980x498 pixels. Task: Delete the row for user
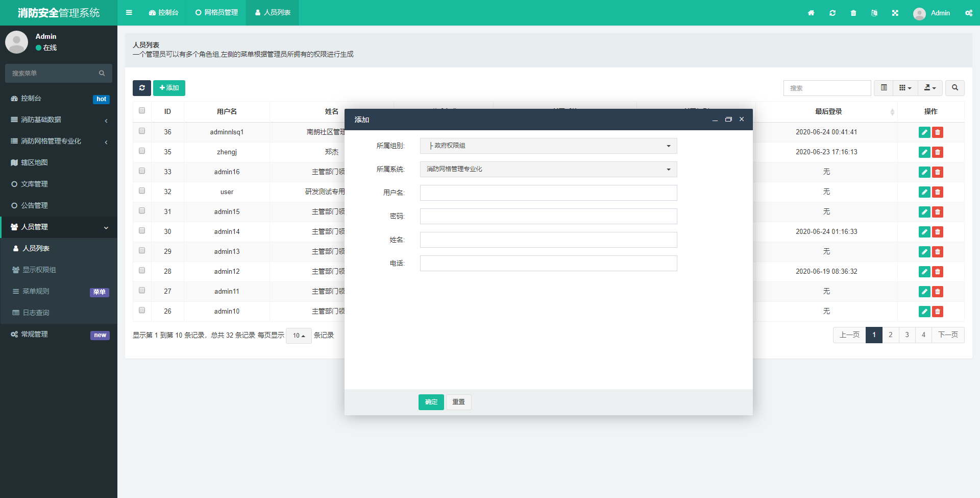click(x=938, y=192)
